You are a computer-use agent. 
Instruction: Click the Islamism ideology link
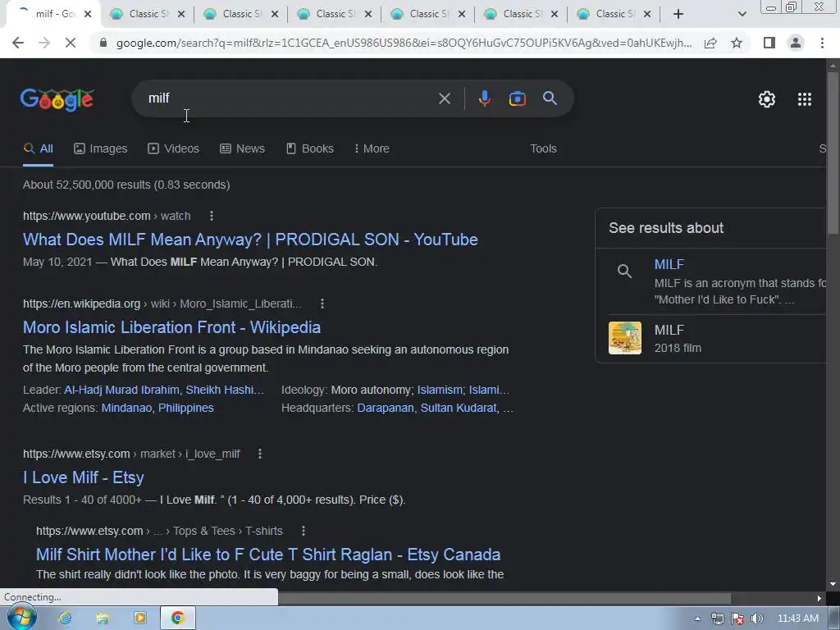click(440, 390)
